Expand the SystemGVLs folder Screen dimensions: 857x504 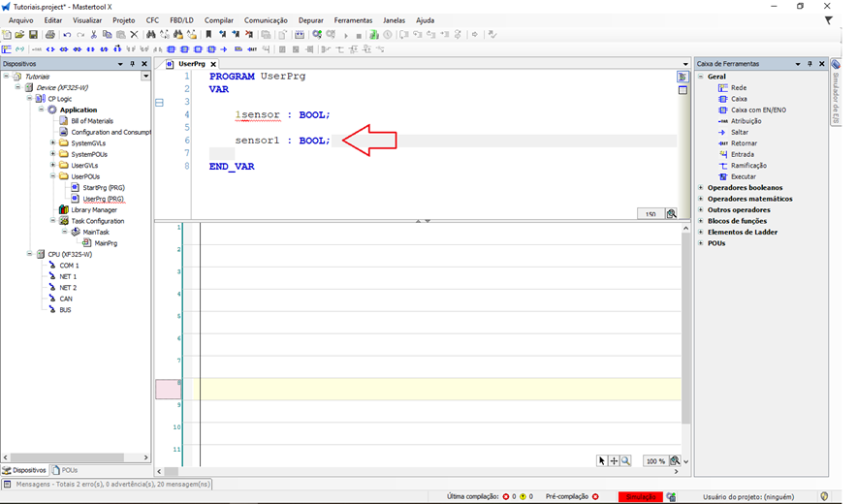coord(52,143)
